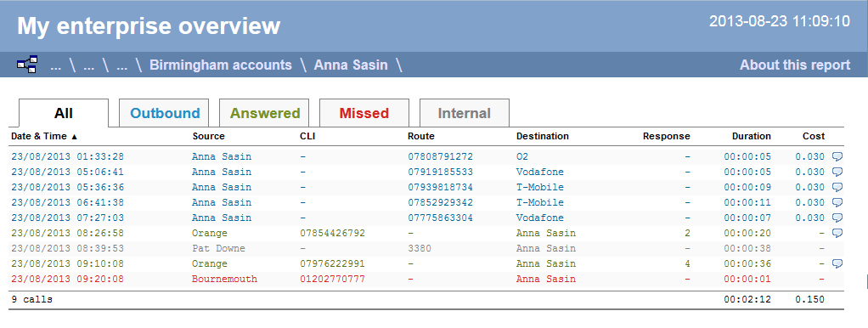
Task: Sort the table by Duration column
Action: [x=751, y=136]
